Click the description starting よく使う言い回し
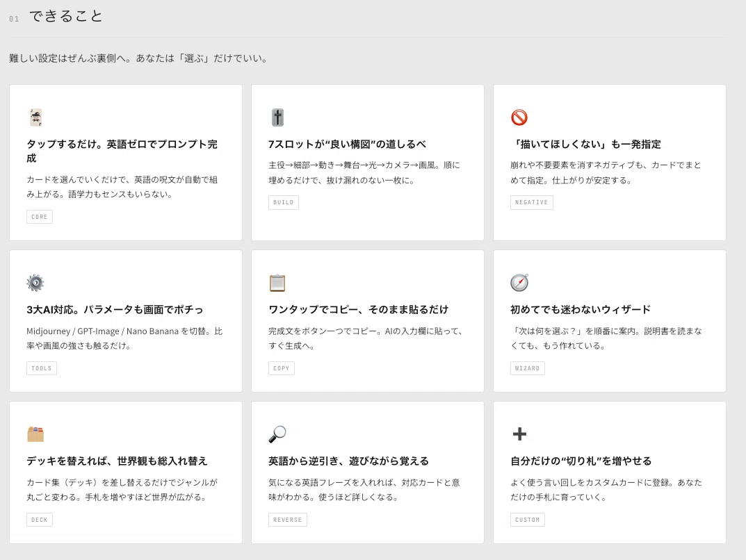Viewport: 746px width, 560px height. click(606, 490)
